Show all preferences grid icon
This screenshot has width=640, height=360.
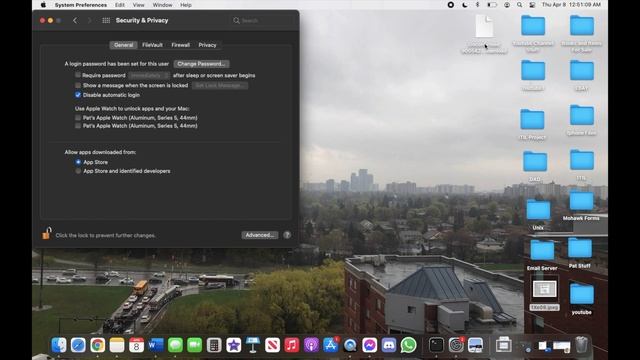tap(106, 20)
